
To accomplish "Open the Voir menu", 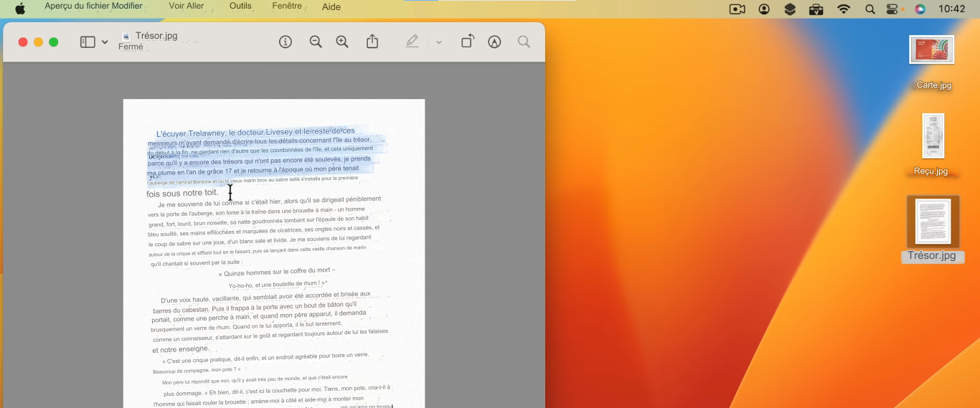I will [x=176, y=6].
